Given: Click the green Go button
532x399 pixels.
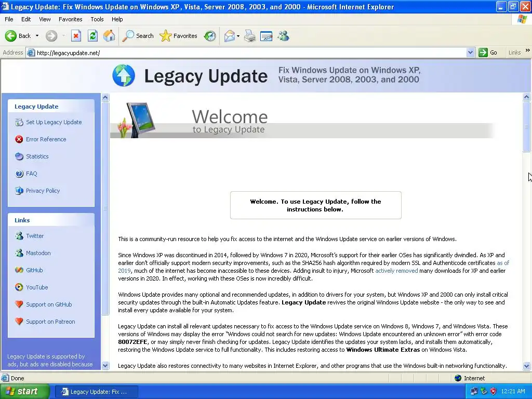Looking at the screenshot, I should [488, 52].
